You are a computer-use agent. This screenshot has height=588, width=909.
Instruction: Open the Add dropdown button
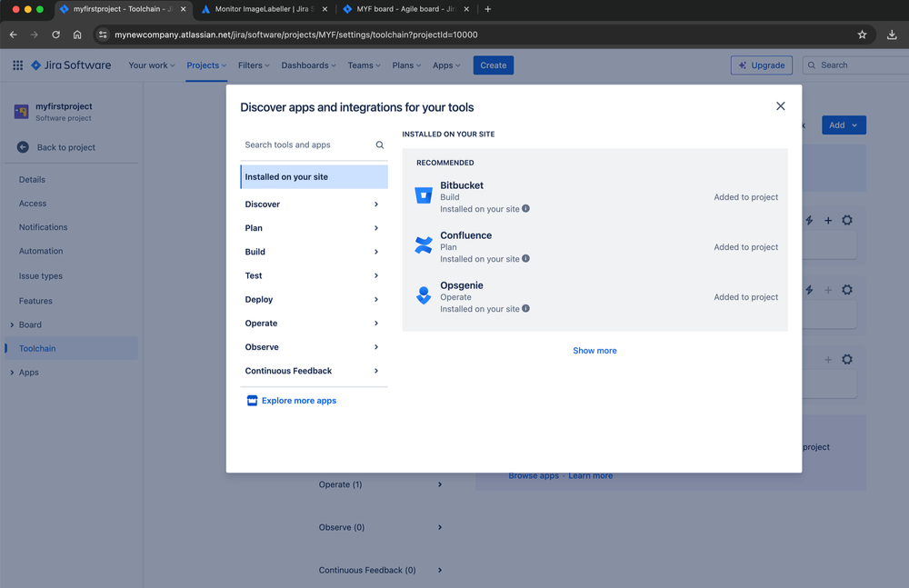click(x=844, y=125)
